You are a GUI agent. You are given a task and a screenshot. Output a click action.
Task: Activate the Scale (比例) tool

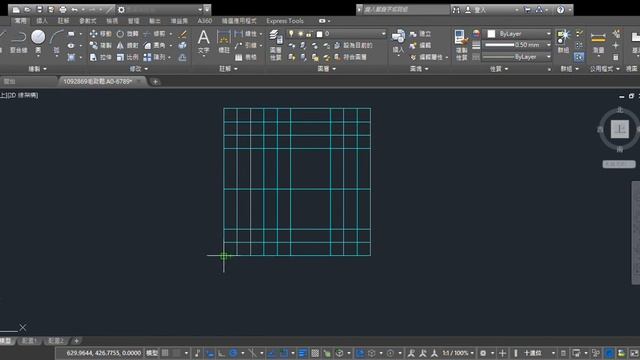click(x=127, y=57)
